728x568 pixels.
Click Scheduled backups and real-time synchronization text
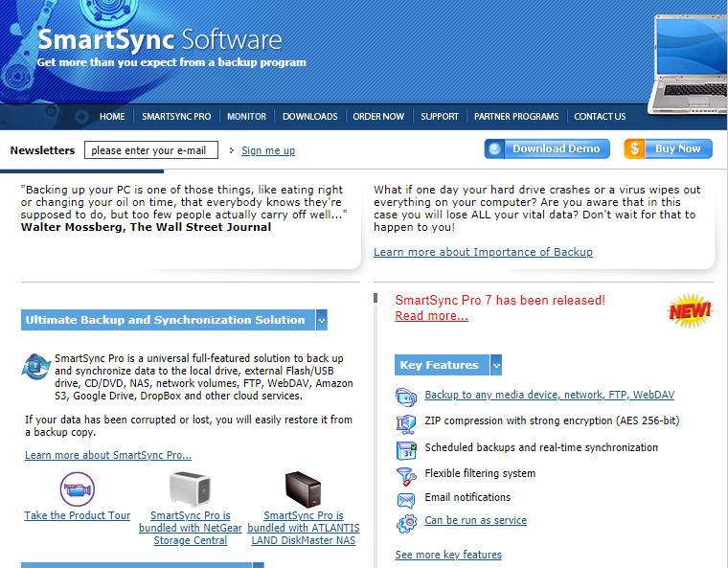pos(541,447)
